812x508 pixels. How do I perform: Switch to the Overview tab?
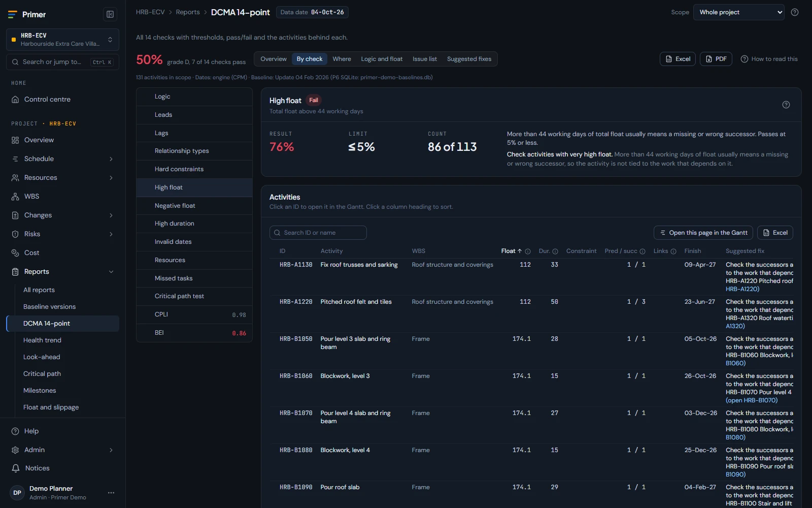[274, 59]
